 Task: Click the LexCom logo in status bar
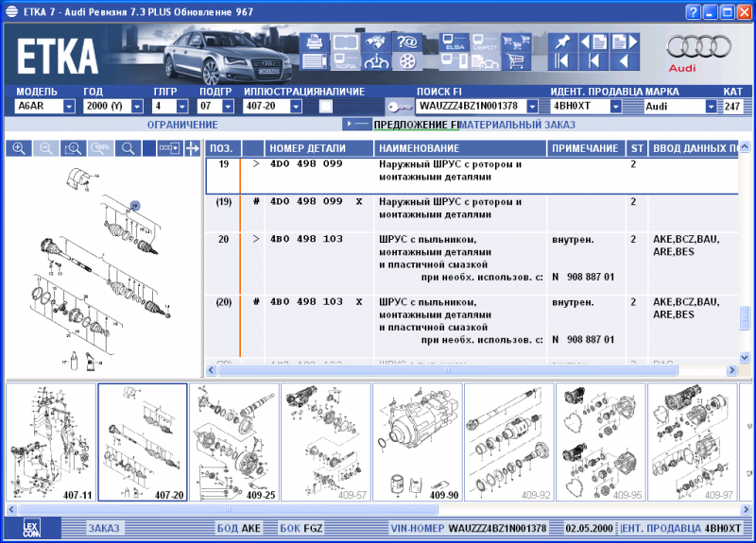point(32,529)
